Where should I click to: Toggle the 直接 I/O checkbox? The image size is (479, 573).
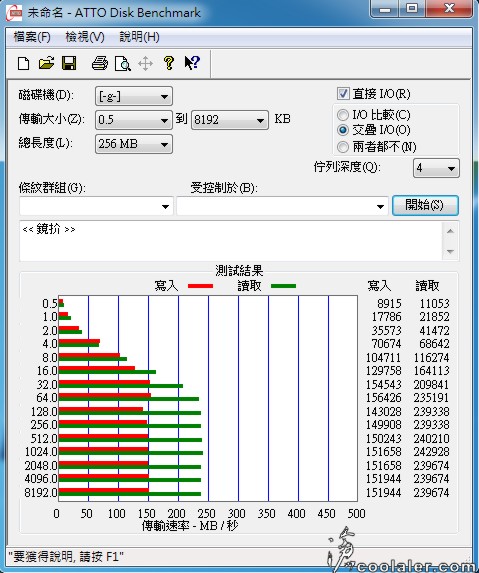(x=343, y=94)
